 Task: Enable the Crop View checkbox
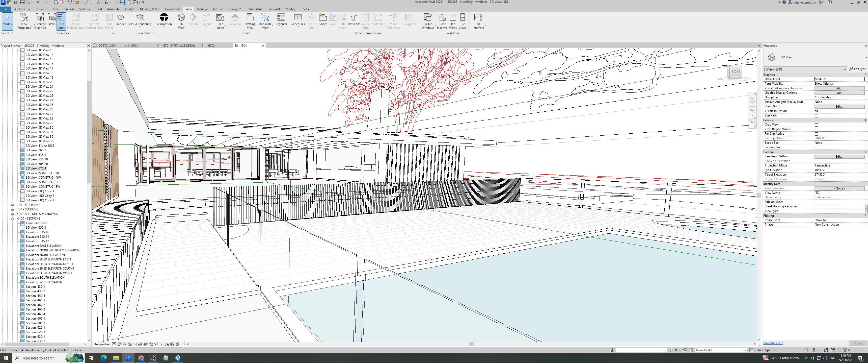click(x=817, y=125)
